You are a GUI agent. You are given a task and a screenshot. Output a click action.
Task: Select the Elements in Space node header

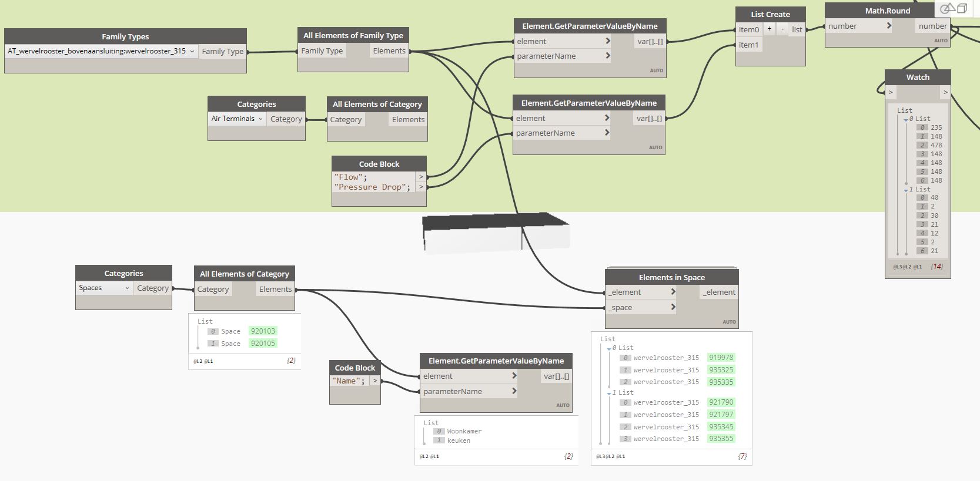[x=672, y=277]
